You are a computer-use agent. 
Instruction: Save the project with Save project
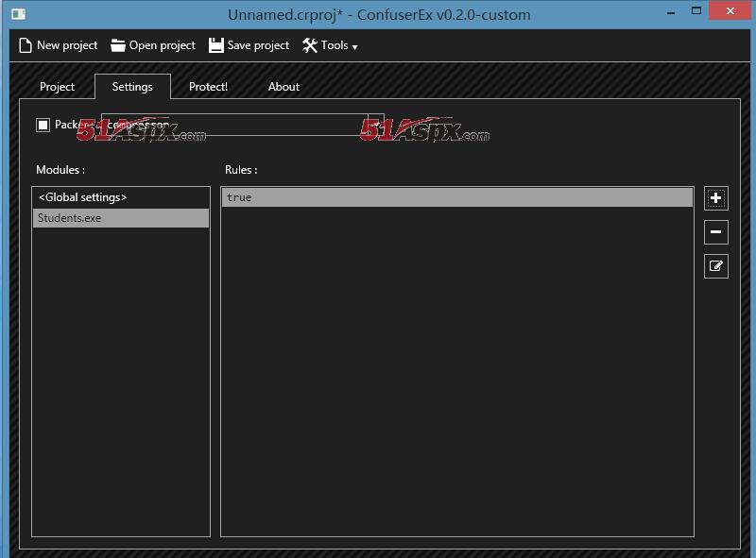pyautogui.click(x=249, y=45)
